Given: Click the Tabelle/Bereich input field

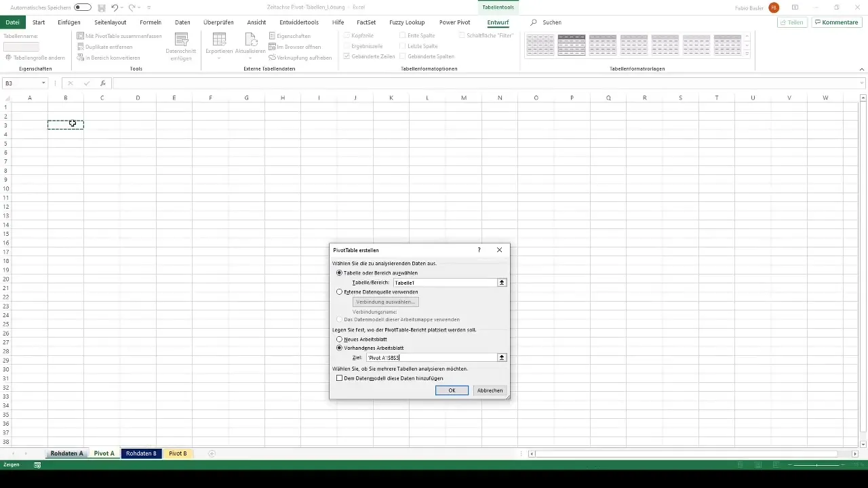Looking at the screenshot, I should click(x=445, y=283).
